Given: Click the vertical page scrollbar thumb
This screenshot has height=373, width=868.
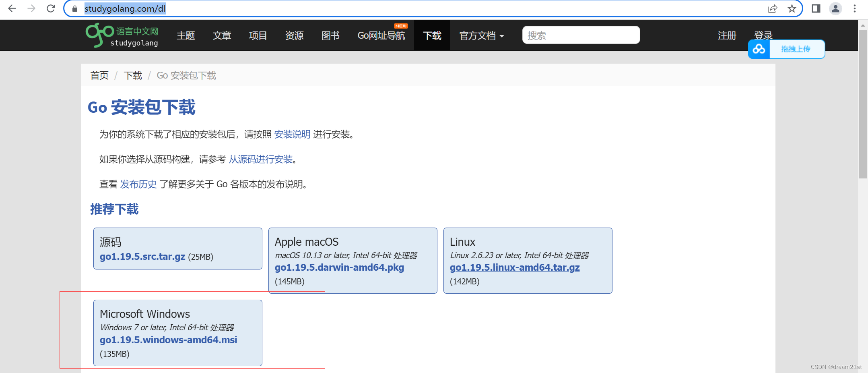Looking at the screenshot, I should [863, 104].
